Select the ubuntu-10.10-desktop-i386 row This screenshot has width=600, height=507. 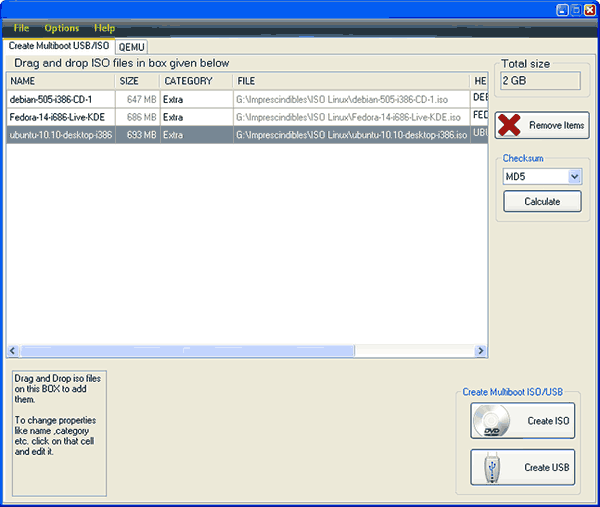point(59,134)
